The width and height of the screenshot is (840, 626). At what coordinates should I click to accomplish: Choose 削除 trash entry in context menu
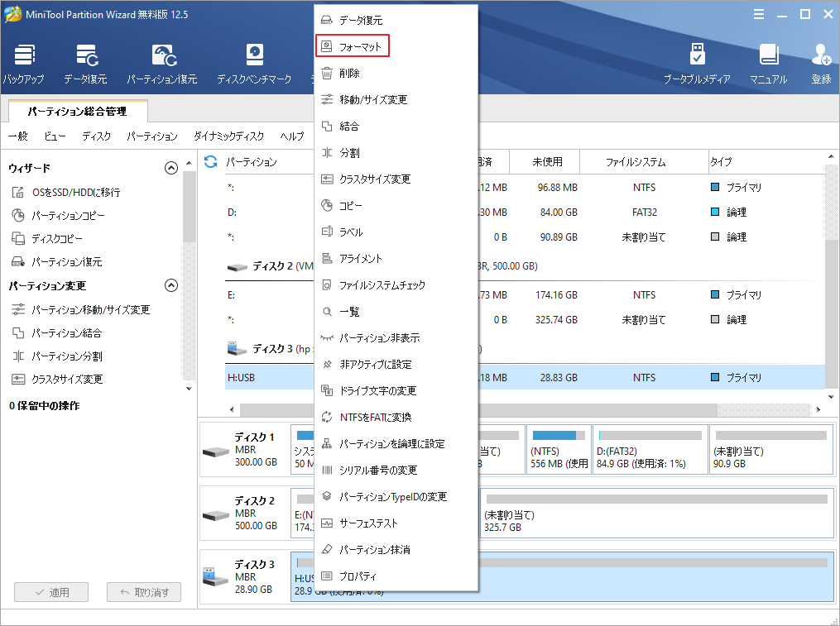tap(396, 74)
